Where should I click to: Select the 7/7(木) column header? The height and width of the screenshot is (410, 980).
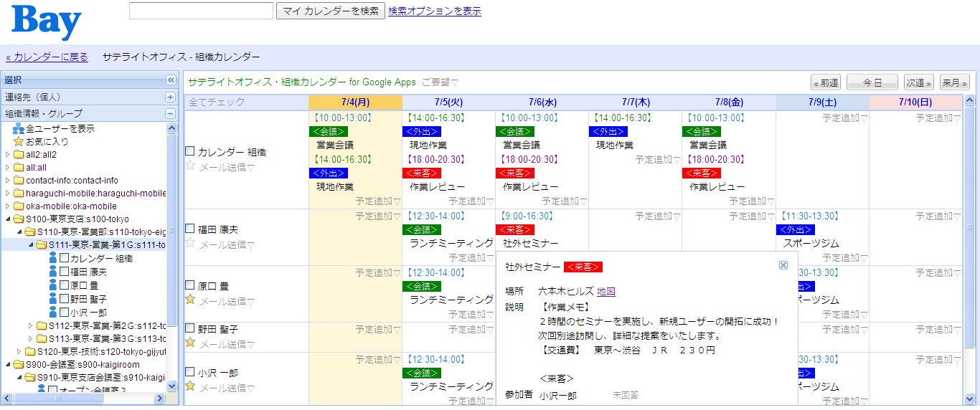tap(635, 102)
